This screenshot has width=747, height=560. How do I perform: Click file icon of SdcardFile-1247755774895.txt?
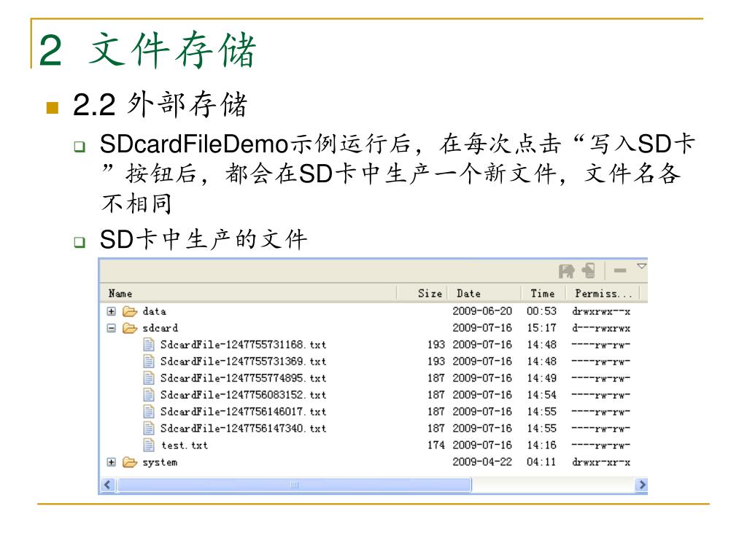(x=149, y=378)
